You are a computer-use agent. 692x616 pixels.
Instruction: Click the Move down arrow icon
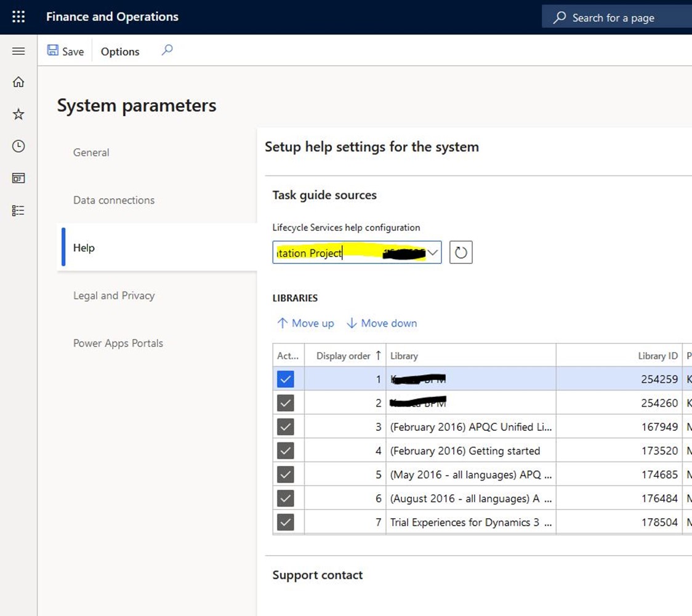point(352,323)
